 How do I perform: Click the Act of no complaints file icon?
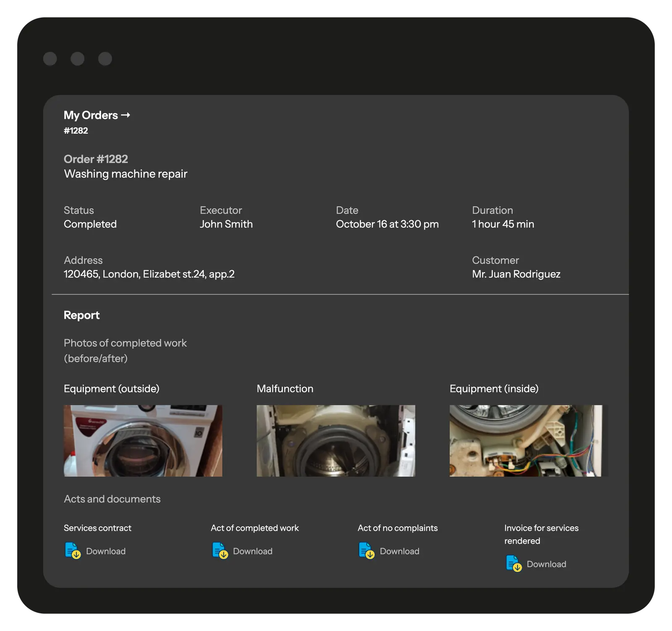coord(366,551)
